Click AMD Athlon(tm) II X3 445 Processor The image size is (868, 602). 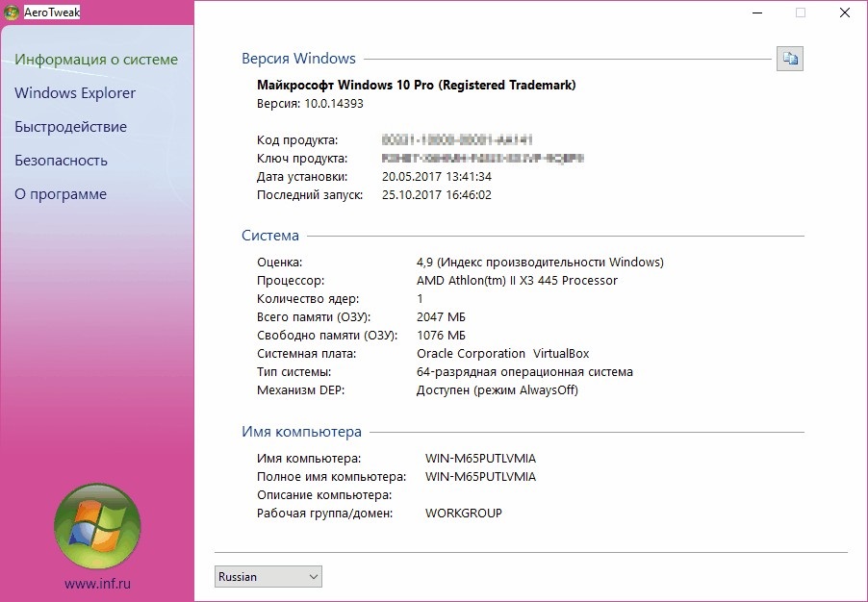(x=517, y=281)
